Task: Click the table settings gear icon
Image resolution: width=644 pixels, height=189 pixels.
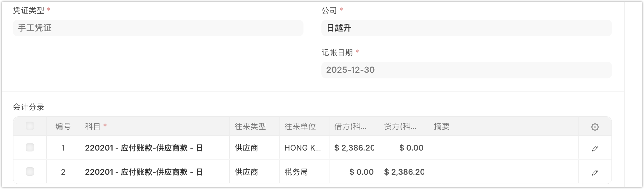Action: (x=595, y=127)
